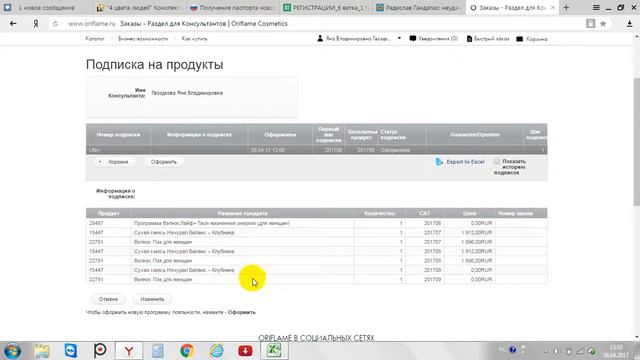
Task: Switch to the '4 цвета людей' tab
Action: pos(139,7)
